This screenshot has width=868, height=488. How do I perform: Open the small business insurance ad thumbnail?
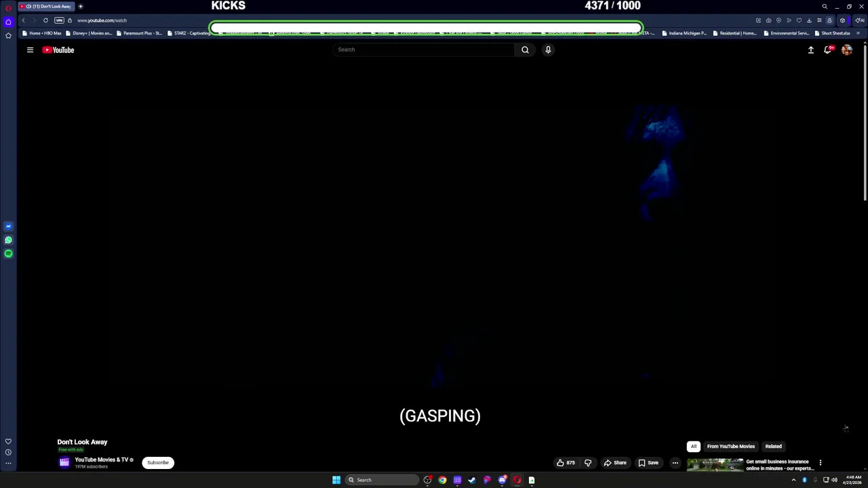click(715, 465)
